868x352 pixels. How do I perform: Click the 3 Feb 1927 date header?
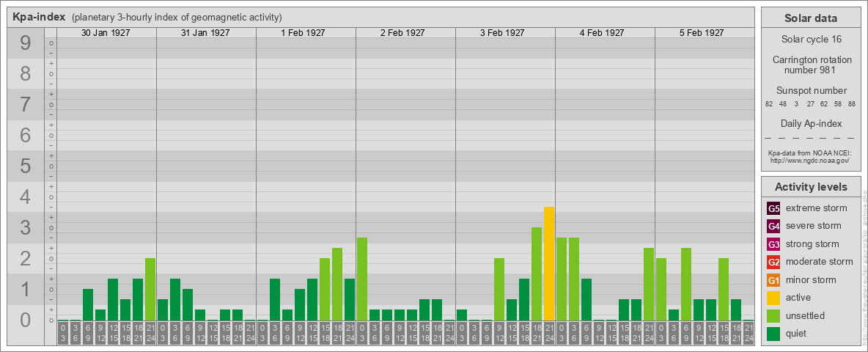[x=502, y=33]
